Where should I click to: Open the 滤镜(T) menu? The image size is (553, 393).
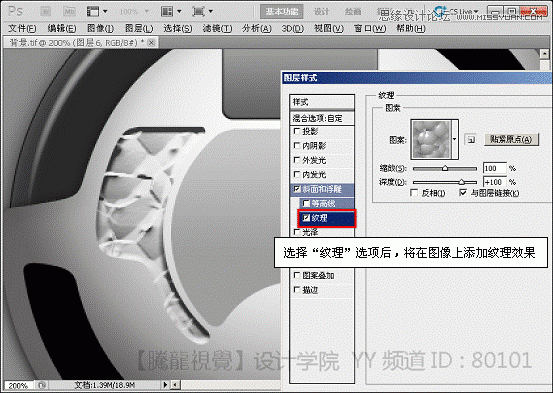(x=217, y=28)
